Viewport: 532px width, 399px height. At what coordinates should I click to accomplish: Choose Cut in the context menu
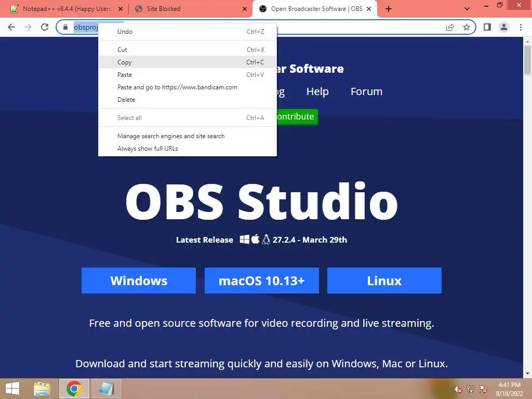tap(187, 49)
